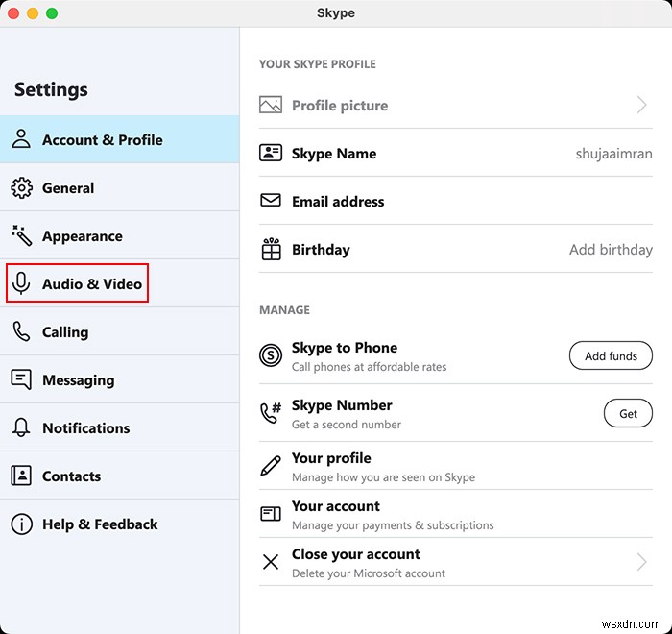Viewport: 672px width, 634px height.
Task: Switch to the Contacts settings tab
Action: 120,475
